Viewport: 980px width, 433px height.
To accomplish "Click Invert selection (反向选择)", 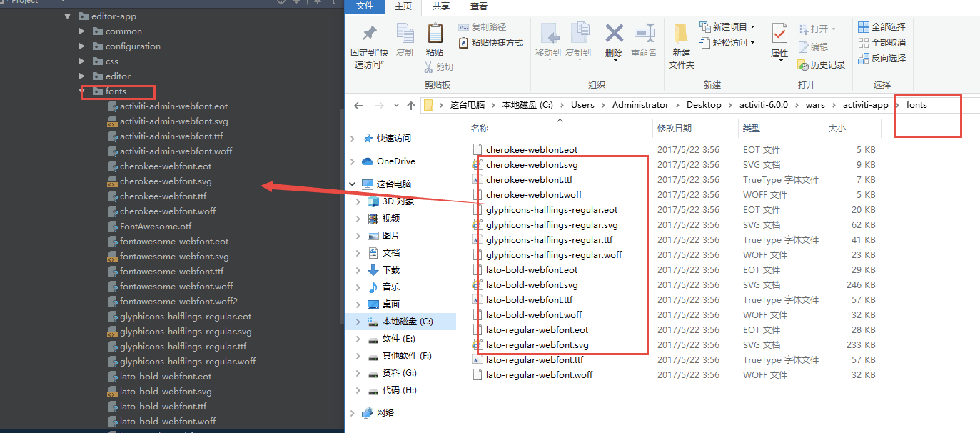I will [x=882, y=59].
